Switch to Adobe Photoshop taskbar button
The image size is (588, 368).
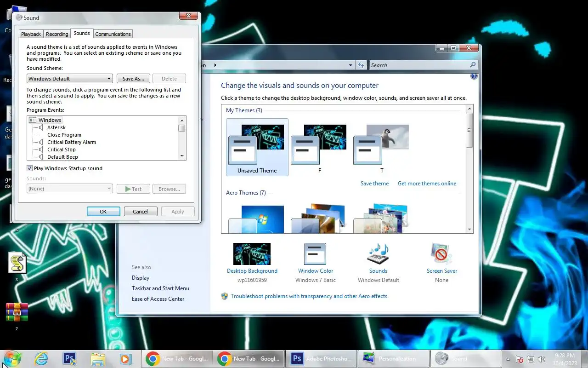click(321, 359)
